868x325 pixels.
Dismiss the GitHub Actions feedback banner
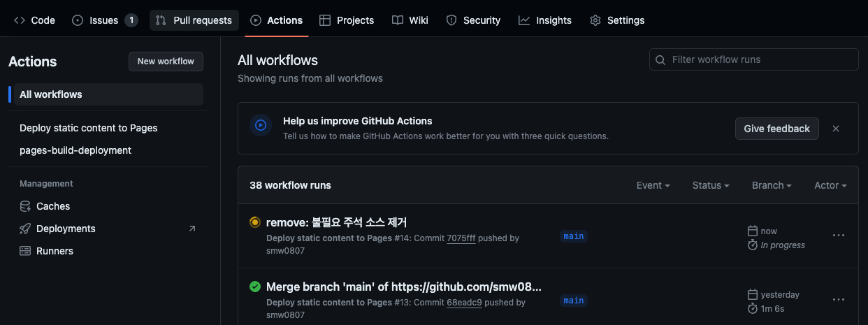click(x=836, y=129)
